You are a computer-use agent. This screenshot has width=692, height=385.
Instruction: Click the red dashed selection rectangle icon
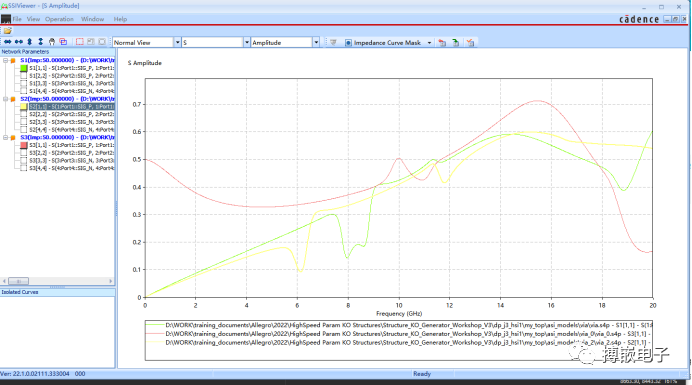[x=79, y=42]
